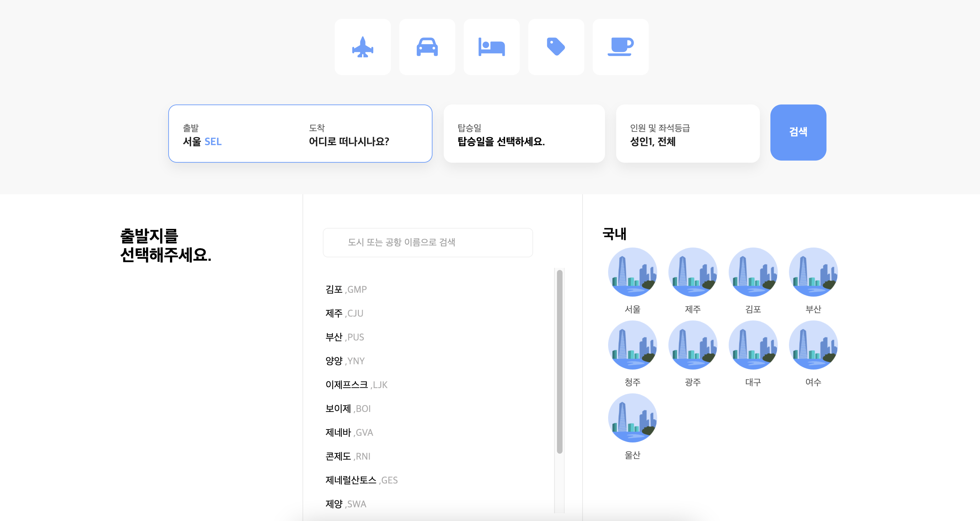The height and width of the screenshot is (521, 980).
Task: Select the 울산 city thumbnail
Action: pyautogui.click(x=632, y=418)
